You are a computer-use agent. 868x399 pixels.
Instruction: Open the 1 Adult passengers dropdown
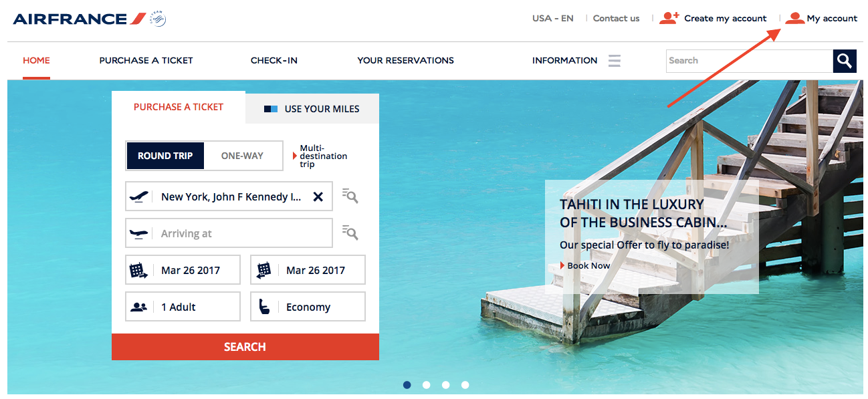[183, 307]
